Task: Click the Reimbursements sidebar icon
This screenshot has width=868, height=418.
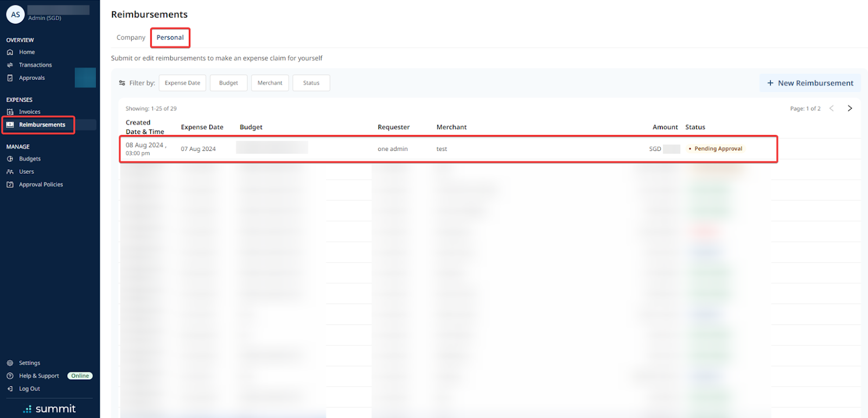Action: point(10,125)
